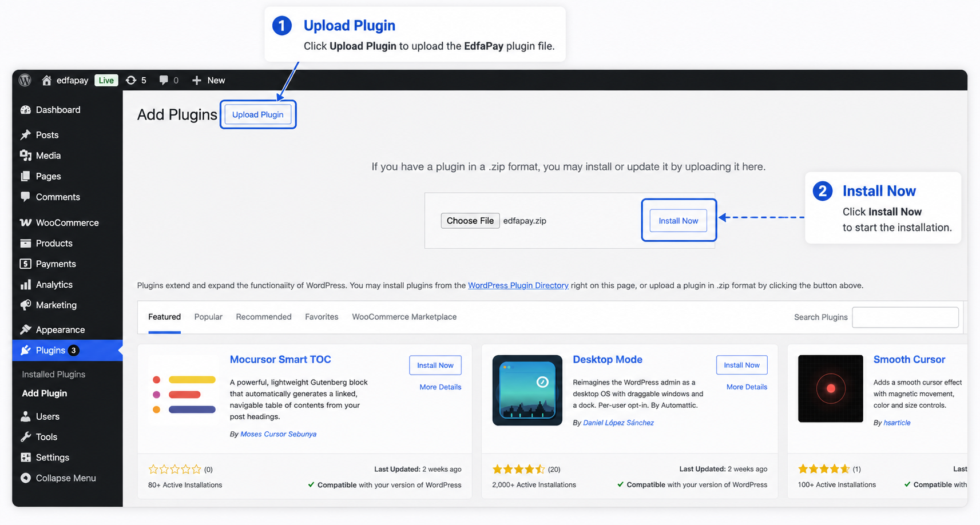Open the Daniel López Sánchez author link
The image size is (980, 525).
[618, 423]
